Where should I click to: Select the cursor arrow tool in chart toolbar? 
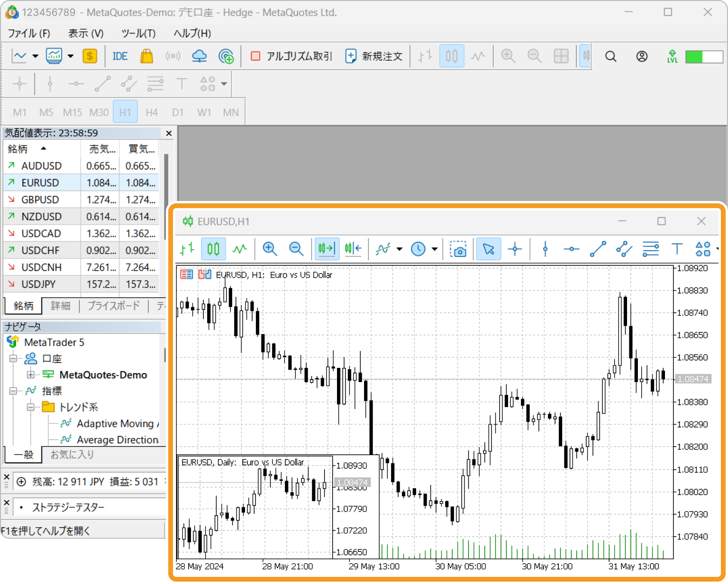489,249
